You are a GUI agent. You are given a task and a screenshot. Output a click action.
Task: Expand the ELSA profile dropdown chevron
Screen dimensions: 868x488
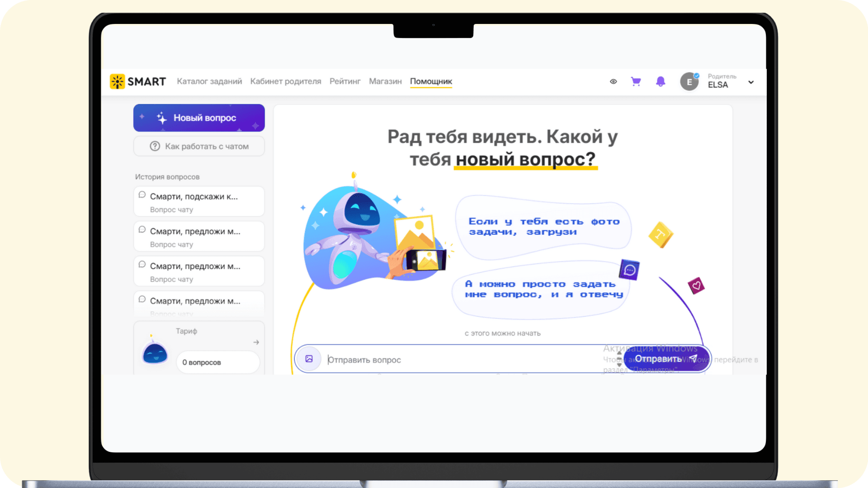pos(751,82)
